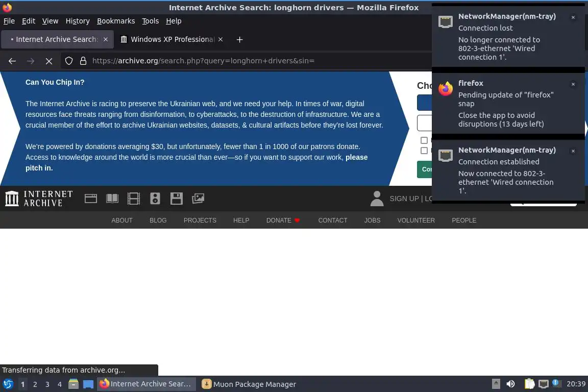Open the volume speaker tray icon

pyautogui.click(x=510, y=384)
